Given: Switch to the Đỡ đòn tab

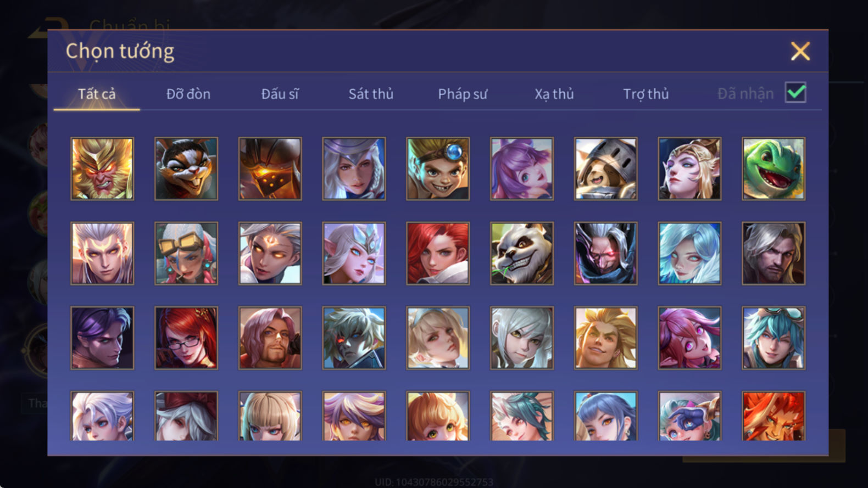Looking at the screenshot, I should point(188,94).
